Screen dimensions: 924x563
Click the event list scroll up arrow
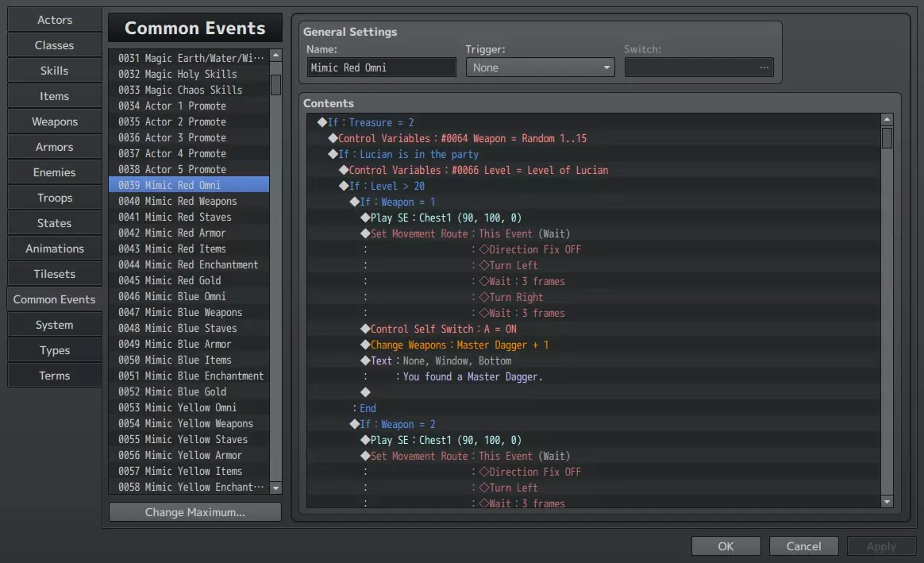click(275, 56)
